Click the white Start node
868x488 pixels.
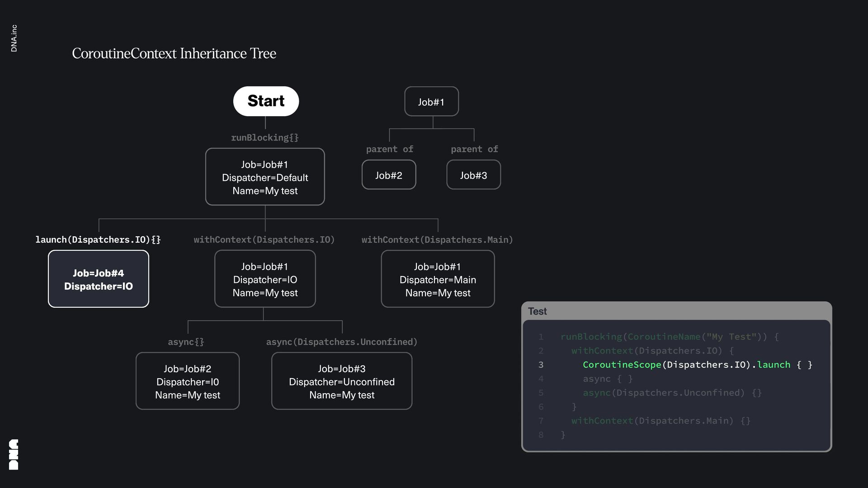point(266,101)
